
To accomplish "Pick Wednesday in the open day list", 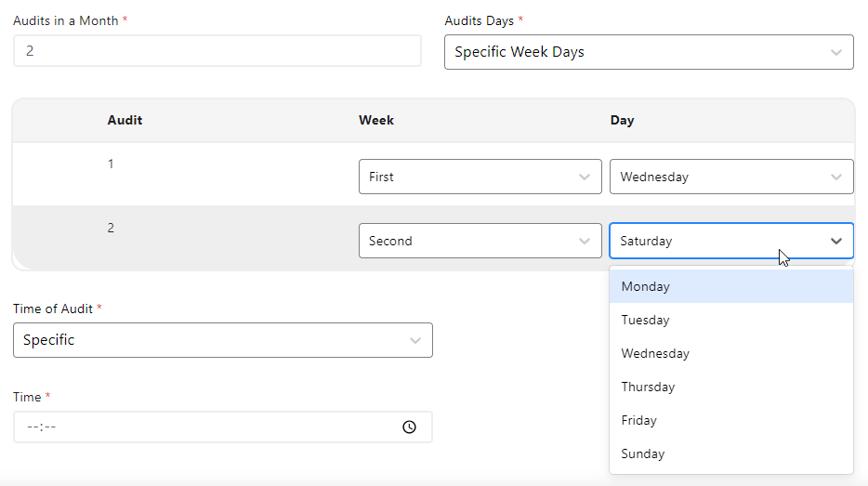I will click(x=655, y=353).
